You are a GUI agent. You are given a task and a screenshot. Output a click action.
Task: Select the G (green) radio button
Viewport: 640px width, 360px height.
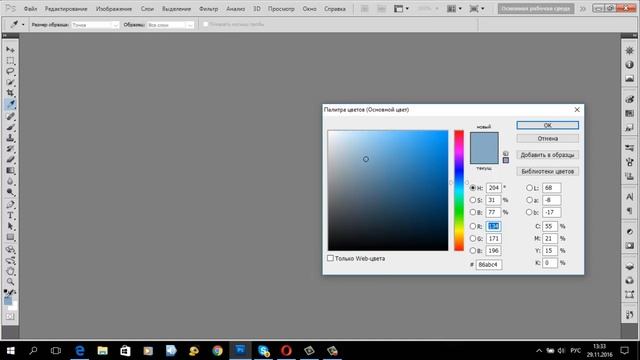coord(473,238)
